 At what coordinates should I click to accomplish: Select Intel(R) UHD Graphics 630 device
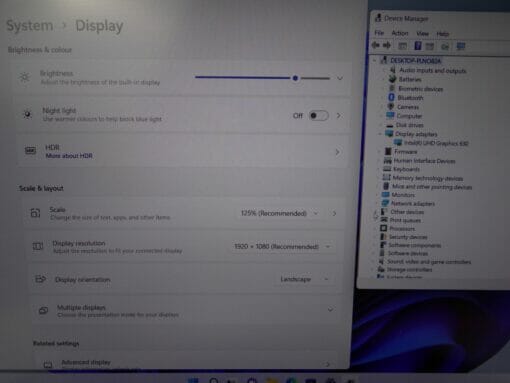pos(436,143)
